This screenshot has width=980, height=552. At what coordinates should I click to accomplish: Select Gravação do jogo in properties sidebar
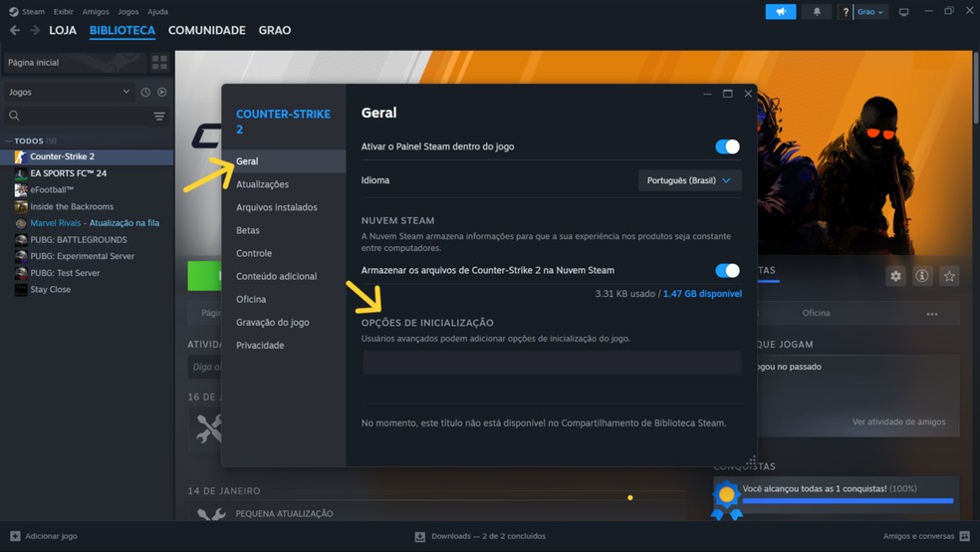point(284,322)
